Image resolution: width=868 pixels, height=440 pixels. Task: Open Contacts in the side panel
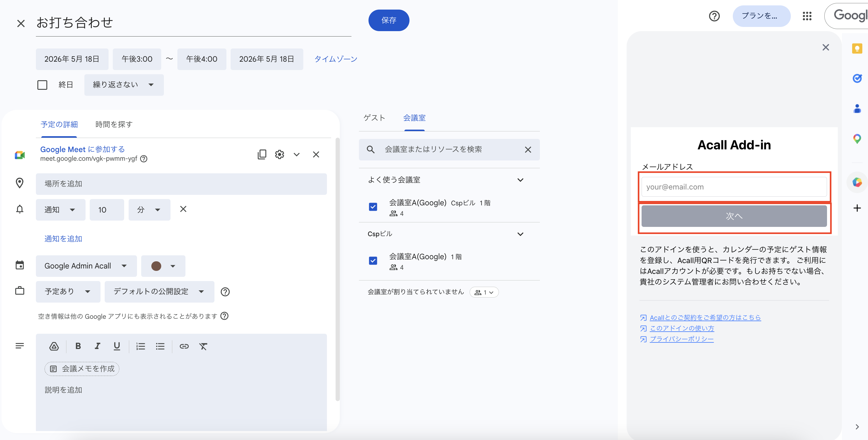857,108
